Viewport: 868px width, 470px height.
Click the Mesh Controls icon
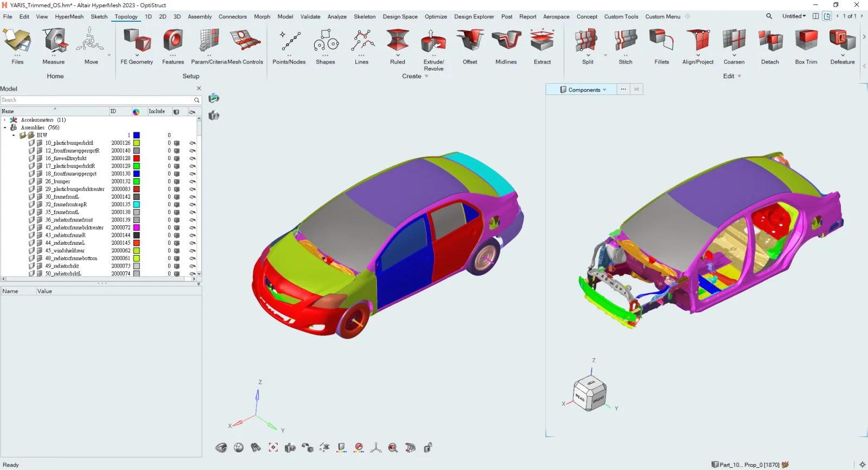point(245,42)
